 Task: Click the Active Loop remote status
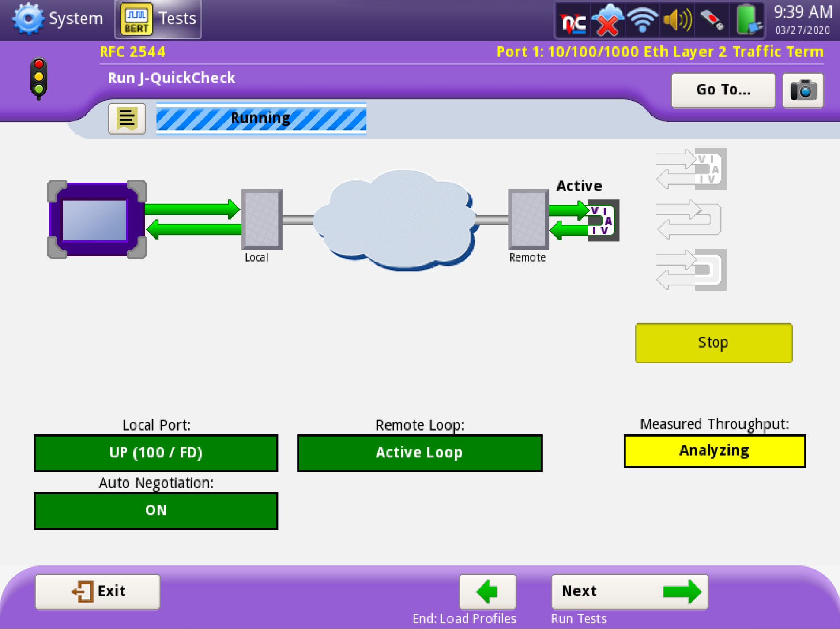pos(419,453)
